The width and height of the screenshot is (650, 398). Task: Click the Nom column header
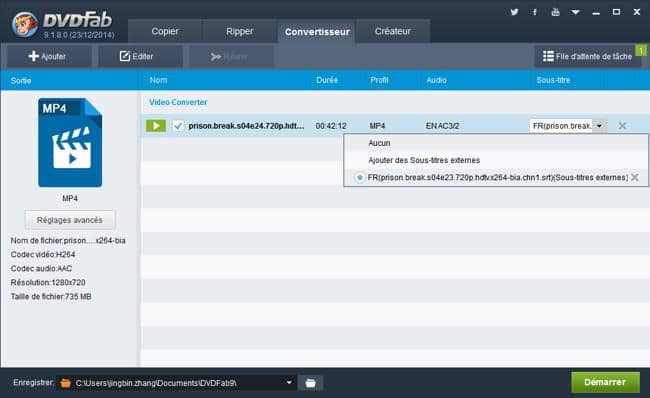(x=158, y=80)
